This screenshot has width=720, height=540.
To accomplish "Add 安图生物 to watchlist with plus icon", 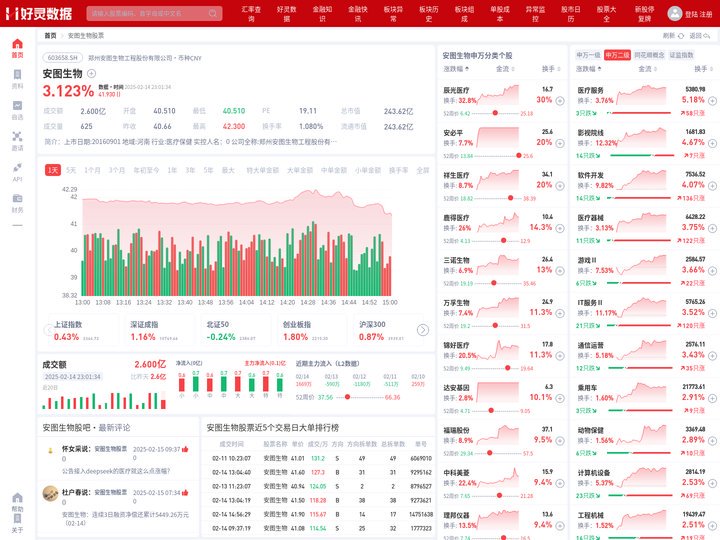I will pos(91,73).
